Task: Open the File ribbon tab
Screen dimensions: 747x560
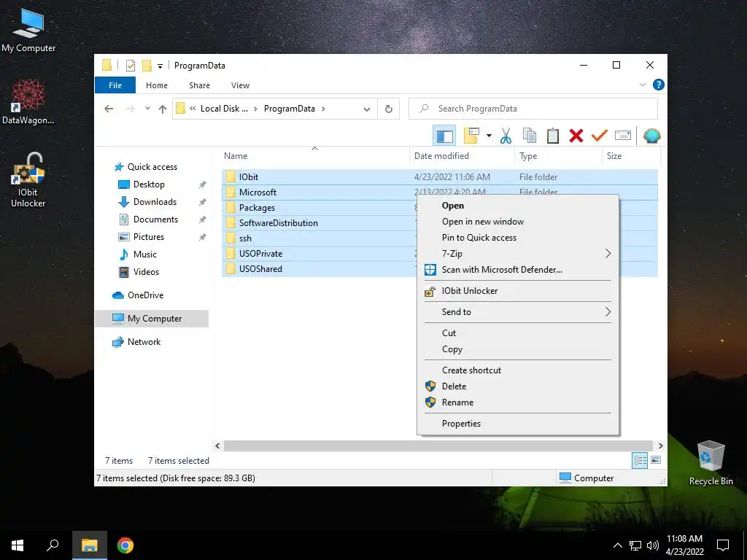Action: [x=115, y=85]
